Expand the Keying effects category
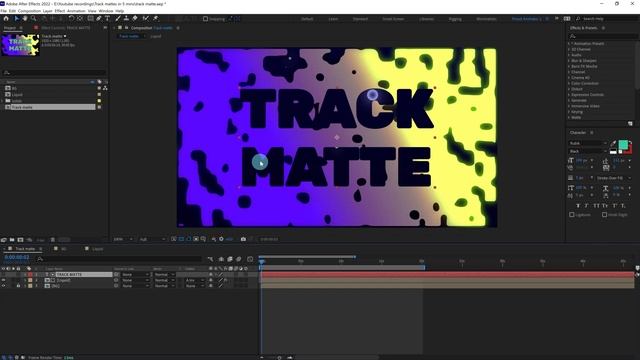The height and width of the screenshot is (360, 640). pyautogui.click(x=569, y=111)
